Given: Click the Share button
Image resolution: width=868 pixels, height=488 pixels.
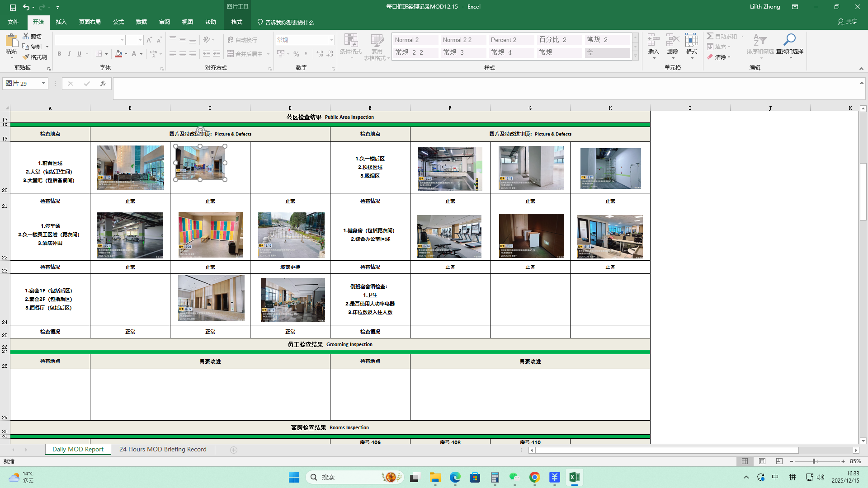Looking at the screenshot, I should [847, 22].
